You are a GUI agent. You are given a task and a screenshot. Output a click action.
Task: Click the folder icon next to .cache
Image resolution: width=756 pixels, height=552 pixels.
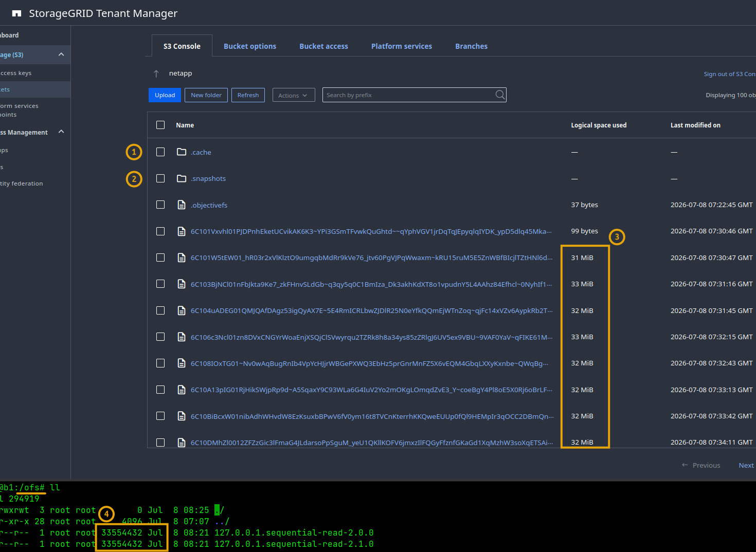pyautogui.click(x=182, y=152)
